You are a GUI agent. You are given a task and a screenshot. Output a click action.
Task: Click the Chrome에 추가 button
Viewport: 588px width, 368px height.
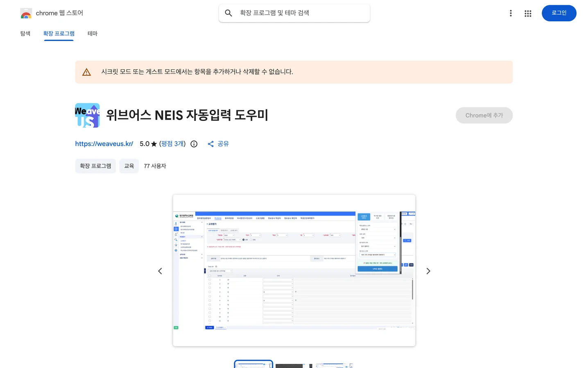(x=484, y=115)
